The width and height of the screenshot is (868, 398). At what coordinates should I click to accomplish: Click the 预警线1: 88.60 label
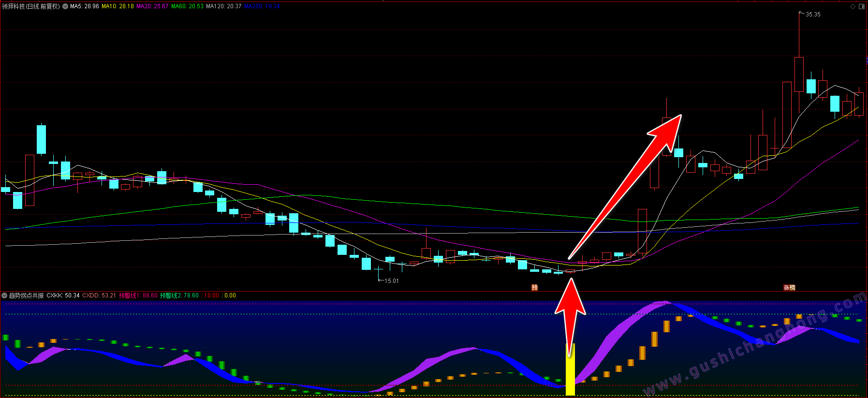coord(138,295)
